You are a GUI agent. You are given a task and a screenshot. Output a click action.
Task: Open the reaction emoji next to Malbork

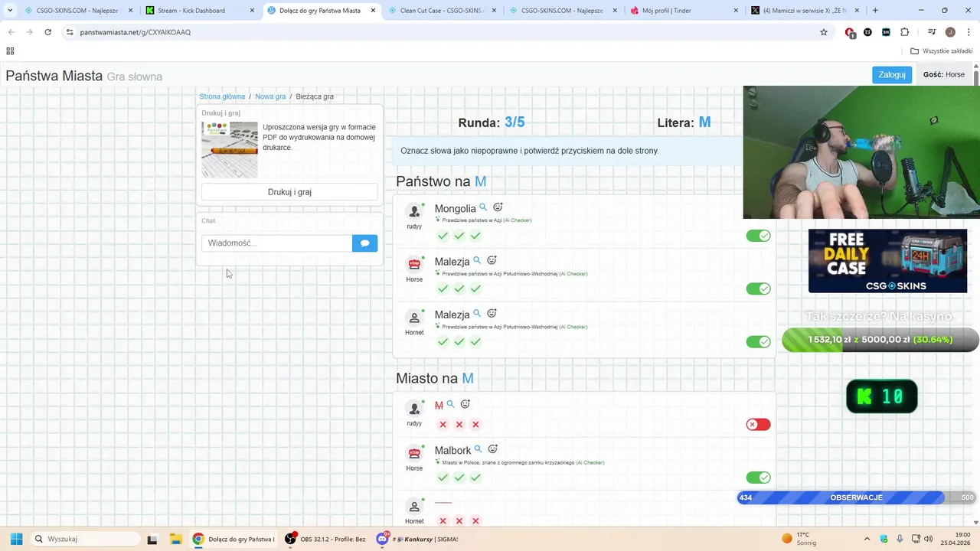492,449
